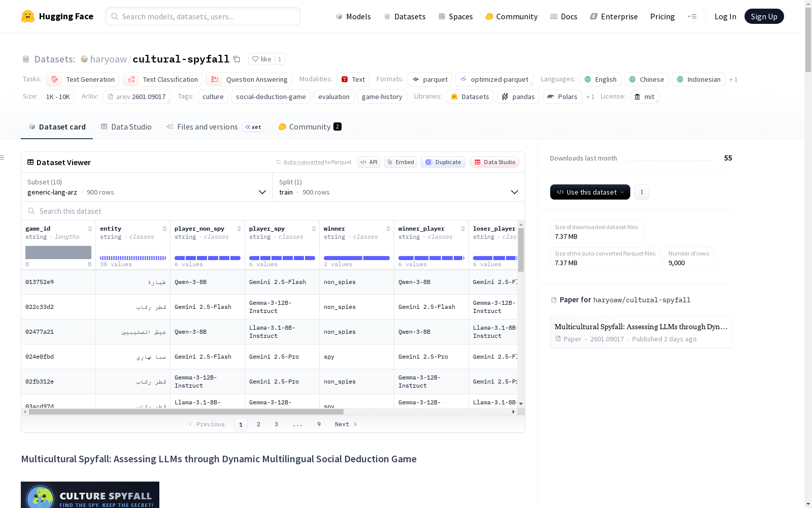This screenshot has height=508, width=812.
Task: Sort the game_id column
Action: pos(90,229)
